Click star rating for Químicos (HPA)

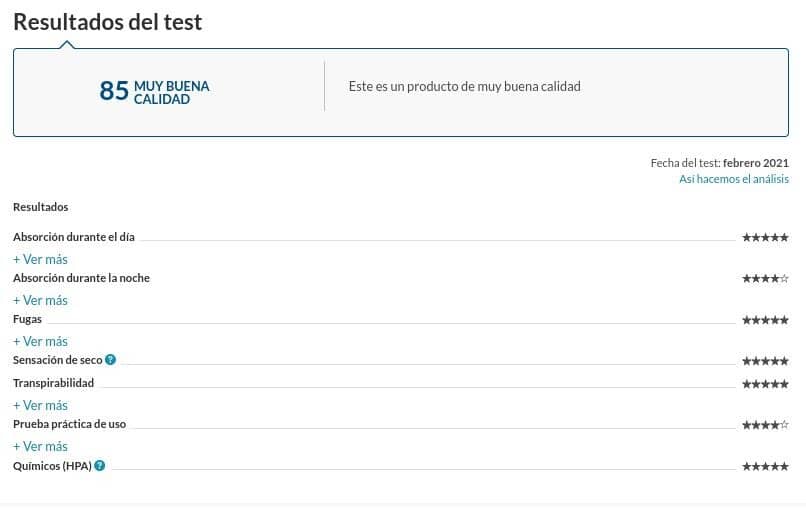click(x=765, y=467)
